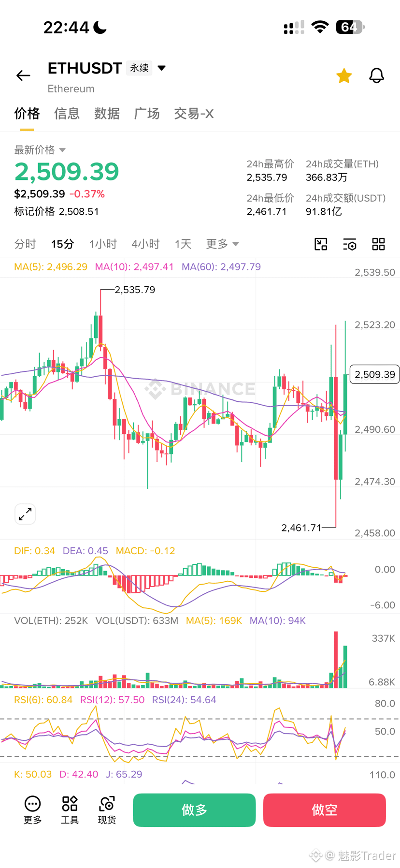This screenshot has height=868, width=400.
Task: Switch to the 广场 tab
Action: pyautogui.click(x=147, y=114)
